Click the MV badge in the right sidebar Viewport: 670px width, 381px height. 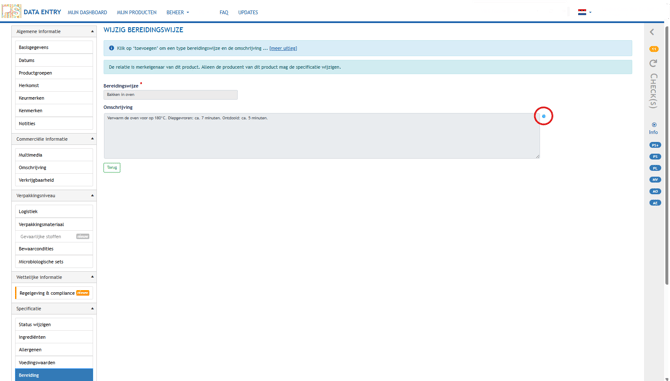[655, 180]
